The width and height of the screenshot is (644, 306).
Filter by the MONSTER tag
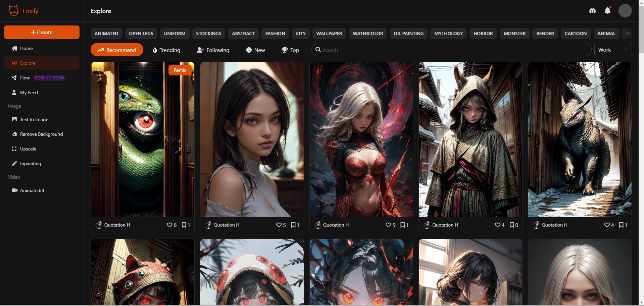(x=514, y=34)
